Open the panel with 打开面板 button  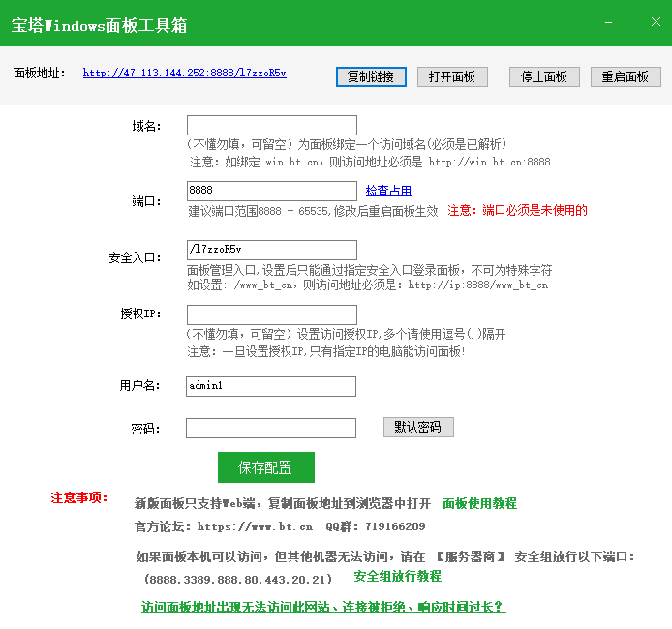tap(452, 77)
